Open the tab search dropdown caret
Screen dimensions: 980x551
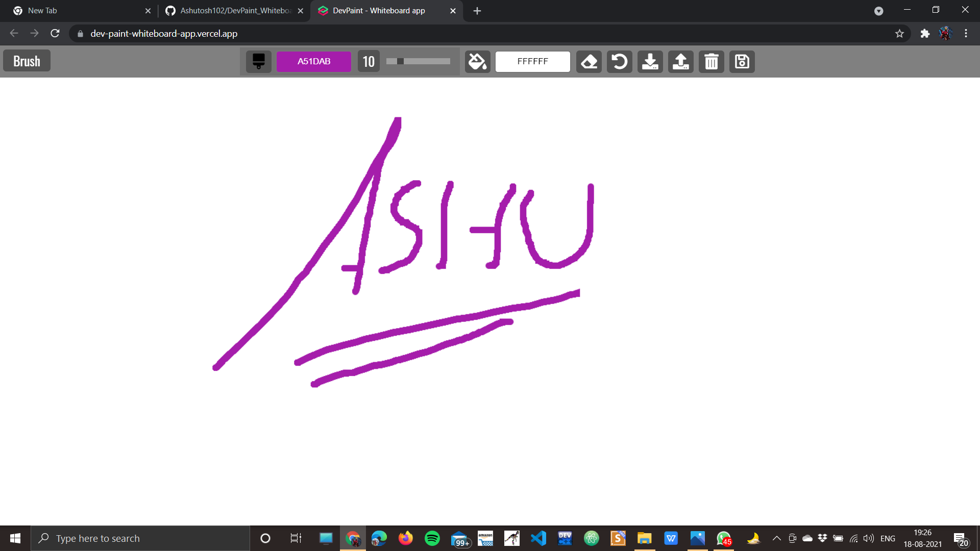pyautogui.click(x=879, y=11)
